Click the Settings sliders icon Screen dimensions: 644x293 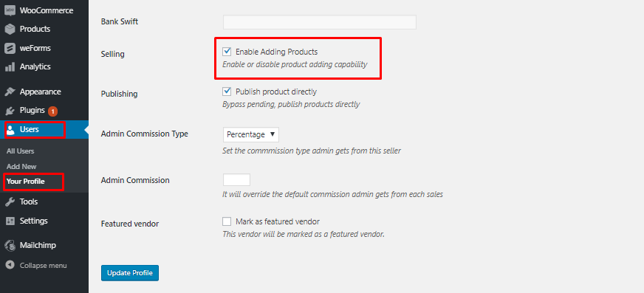tap(10, 221)
